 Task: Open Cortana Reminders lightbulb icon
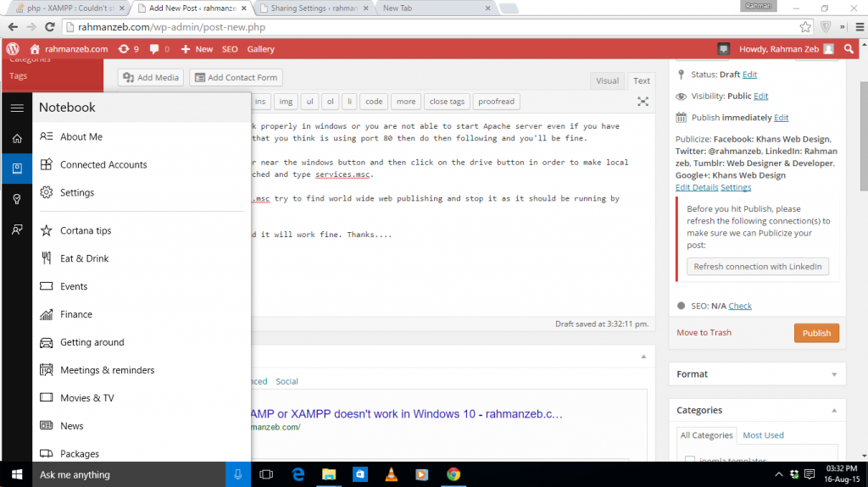tap(17, 199)
